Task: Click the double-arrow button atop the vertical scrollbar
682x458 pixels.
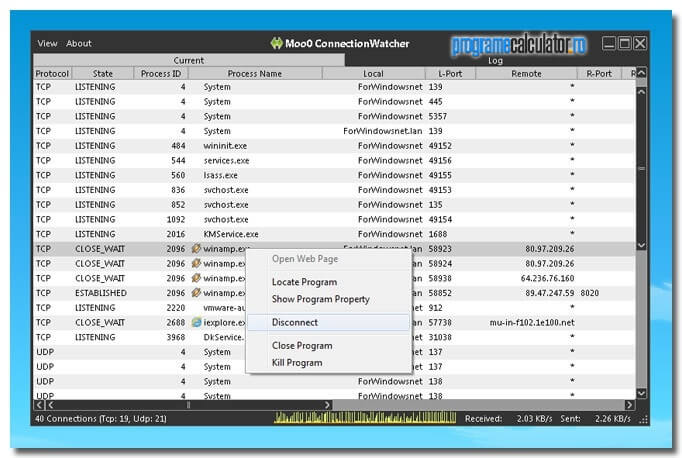Action: [641, 73]
